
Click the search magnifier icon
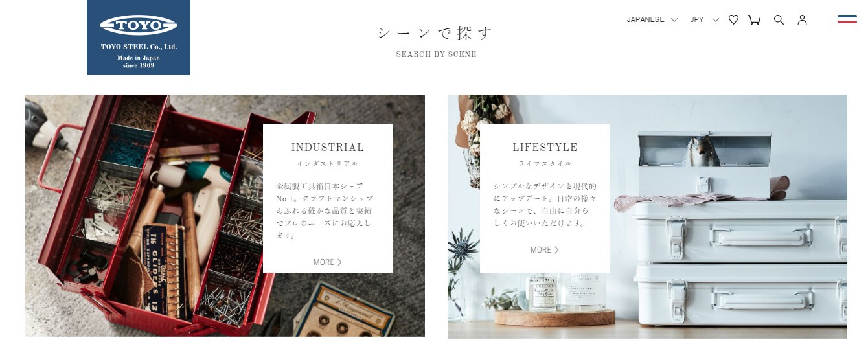pyautogui.click(x=779, y=19)
